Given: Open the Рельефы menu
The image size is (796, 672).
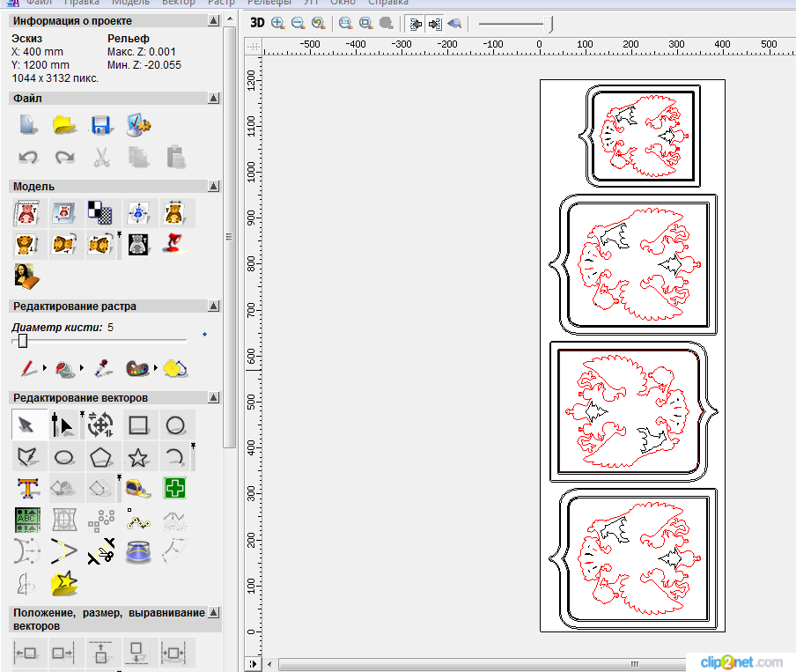Looking at the screenshot, I should pos(269,3).
